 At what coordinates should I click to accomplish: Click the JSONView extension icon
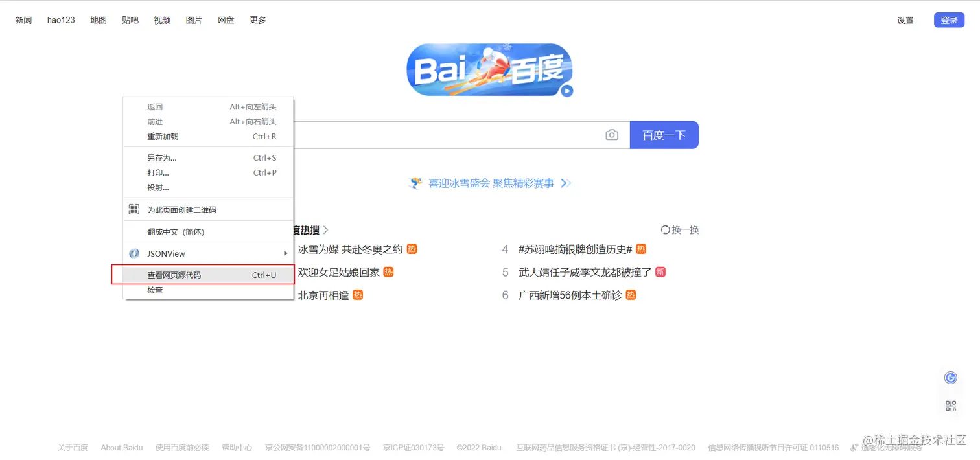tap(134, 253)
